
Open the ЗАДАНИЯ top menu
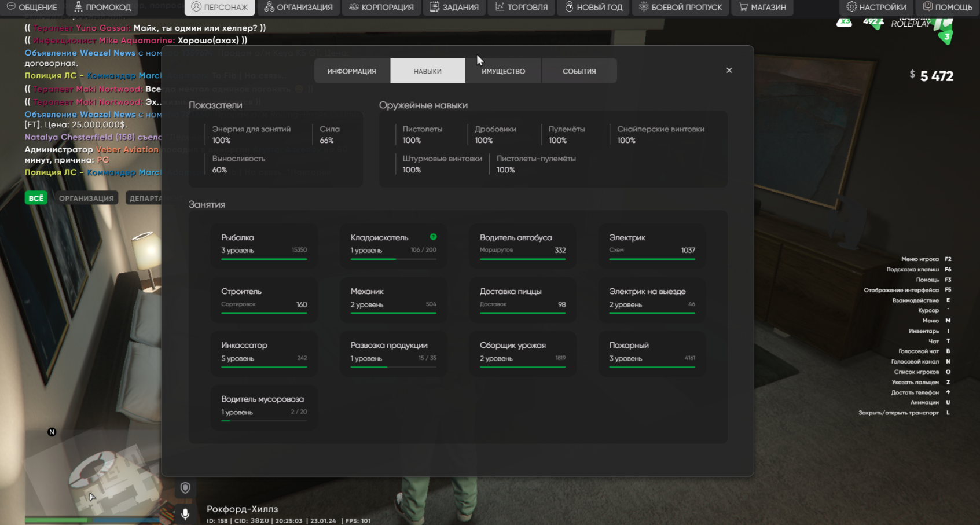[454, 7]
